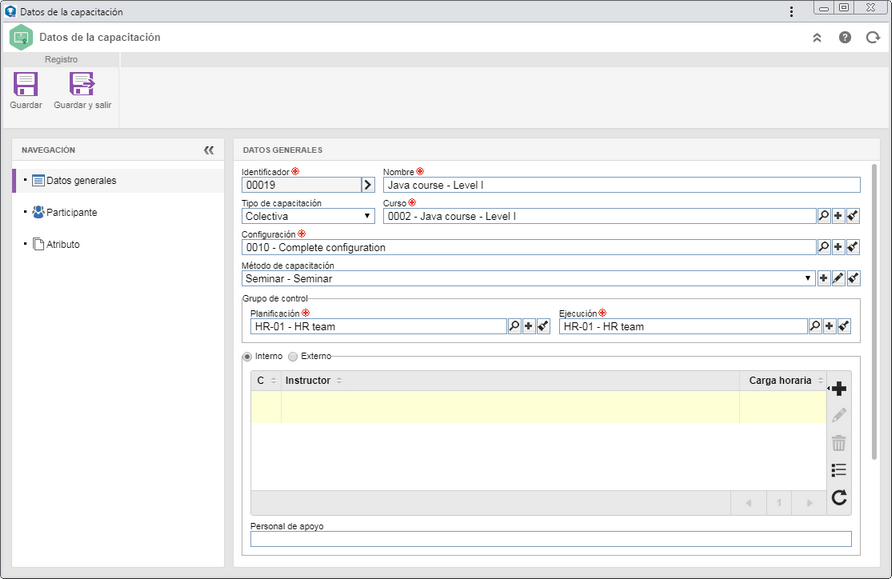892x579 pixels.
Task: Clear the Método de capacitación field
Action: 853,279
